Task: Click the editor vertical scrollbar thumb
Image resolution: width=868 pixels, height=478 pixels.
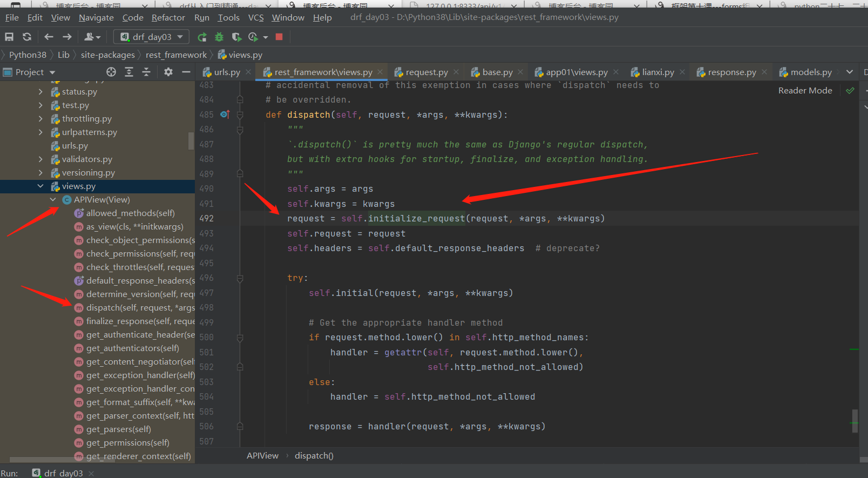Action: point(855,420)
